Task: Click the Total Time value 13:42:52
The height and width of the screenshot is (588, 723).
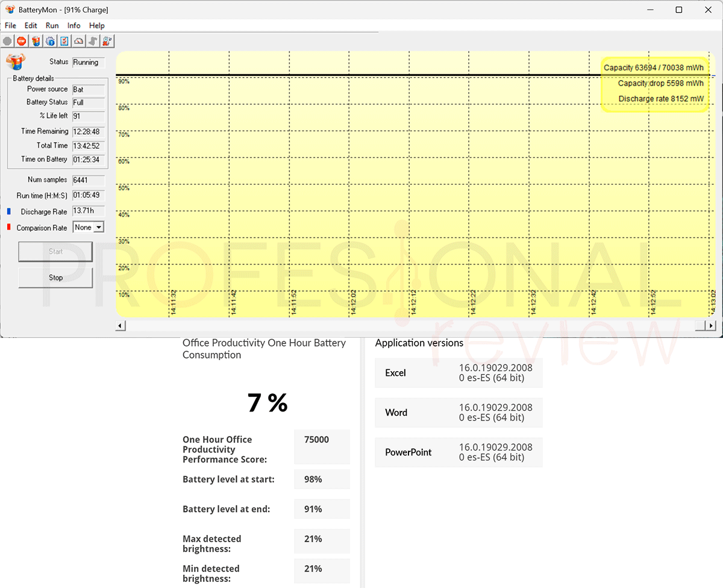Action: 89,146
